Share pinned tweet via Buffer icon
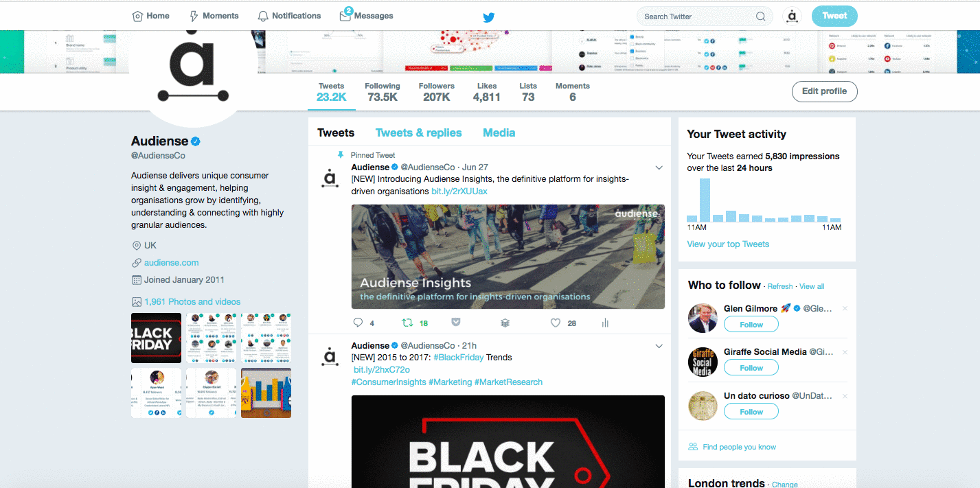The width and height of the screenshot is (980, 488). [x=505, y=323]
